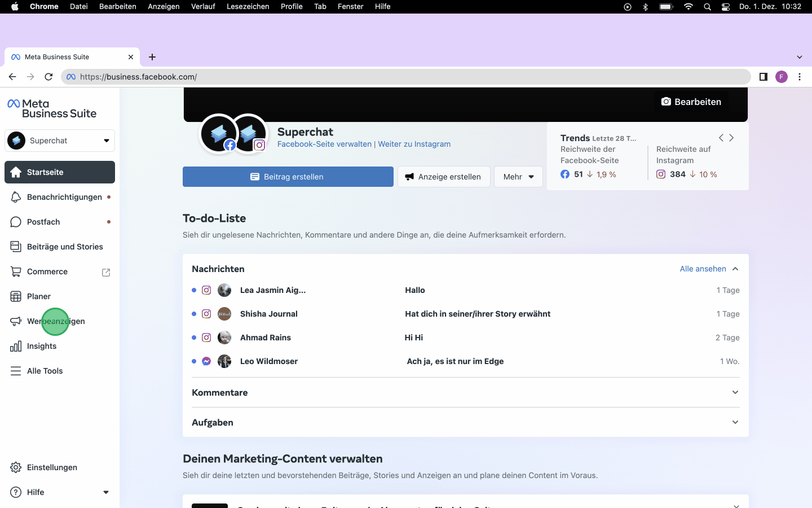Click the Messenger icon in Leo Wildmoser row
The height and width of the screenshot is (508, 812).
[x=206, y=361]
